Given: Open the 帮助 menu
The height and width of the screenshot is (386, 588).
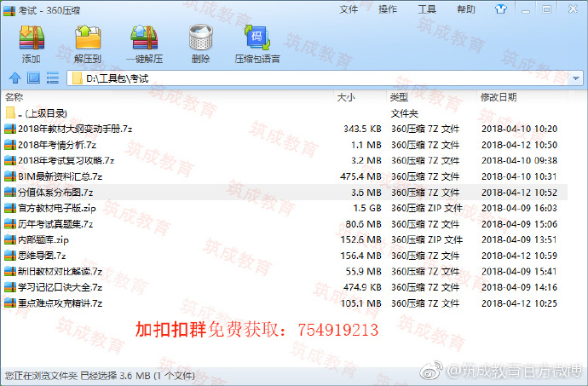Looking at the screenshot, I should [466, 9].
